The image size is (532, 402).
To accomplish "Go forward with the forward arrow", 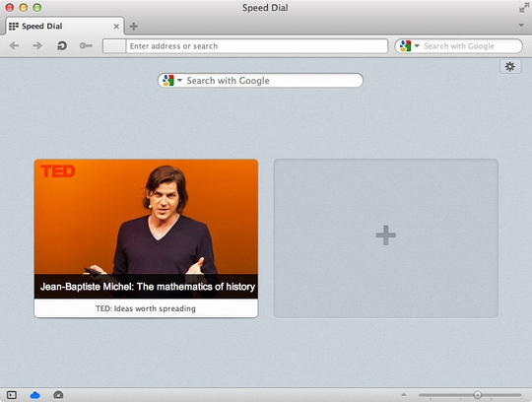I will coord(37,45).
